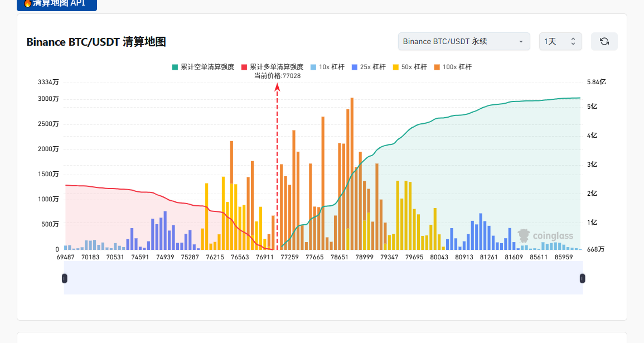Click the red current price dashed marker line
The height and width of the screenshot is (343, 644).
[277, 166]
